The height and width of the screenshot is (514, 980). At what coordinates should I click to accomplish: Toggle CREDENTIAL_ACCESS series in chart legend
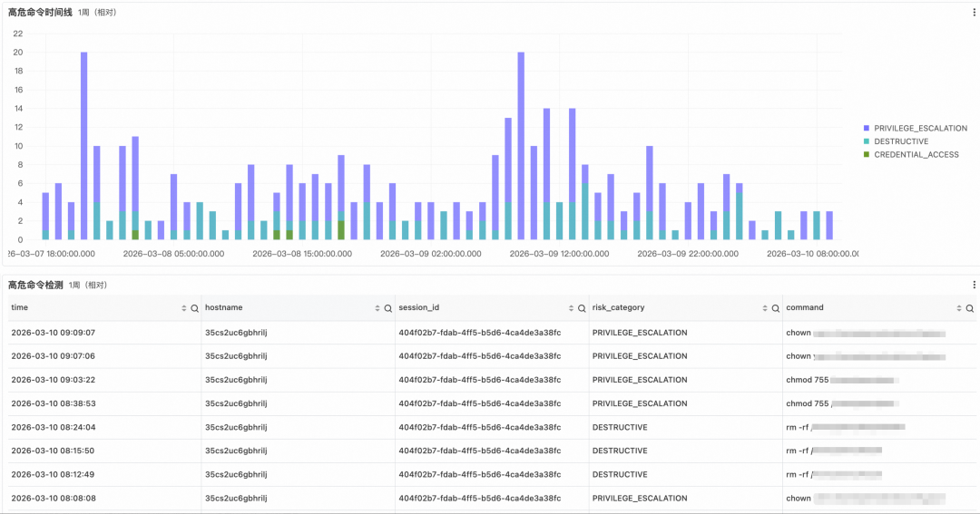click(916, 155)
